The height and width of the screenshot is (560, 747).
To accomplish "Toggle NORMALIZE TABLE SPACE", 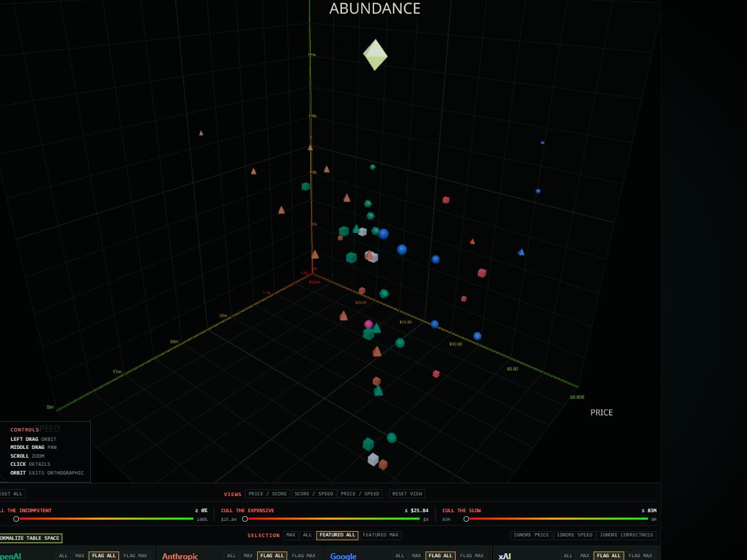I will tap(30, 538).
